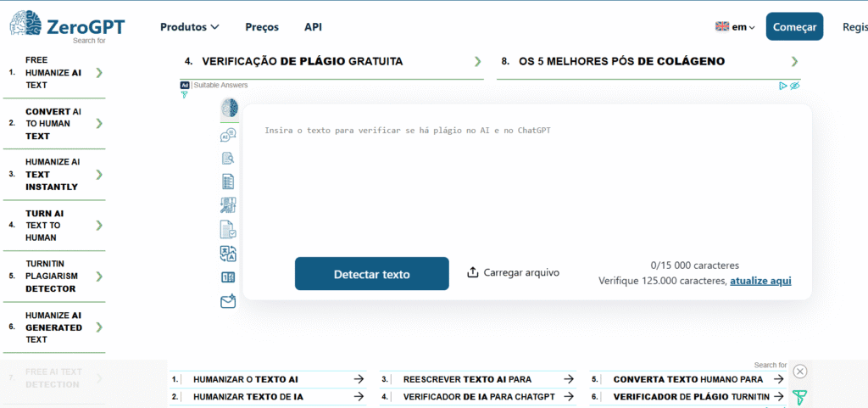Go to the API page
Viewport: 868px width, 408px height.
click(313, 27)
